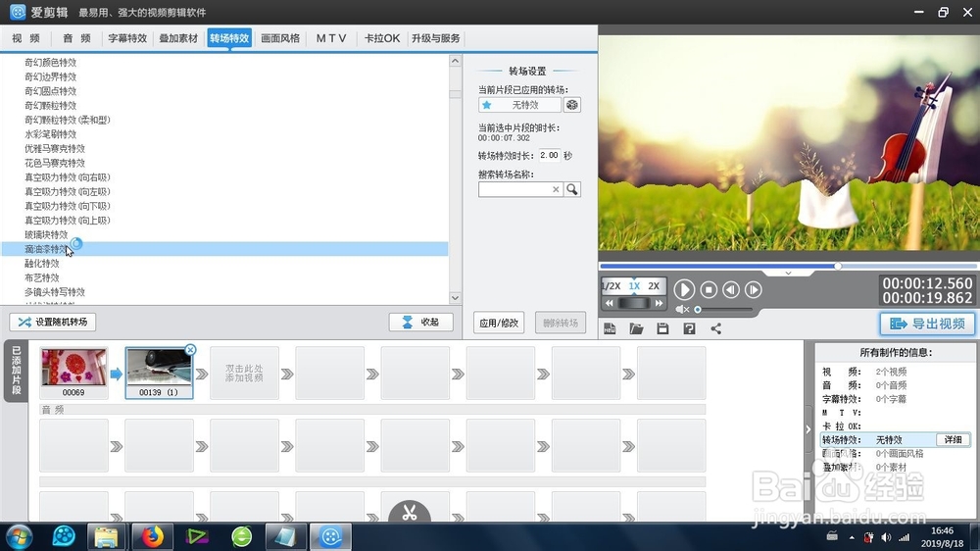The width and height of the screenshot is (980, 551).
Task: Open an existing project with the folder icon
Action: pyautogui.click(x=636, y=329)
